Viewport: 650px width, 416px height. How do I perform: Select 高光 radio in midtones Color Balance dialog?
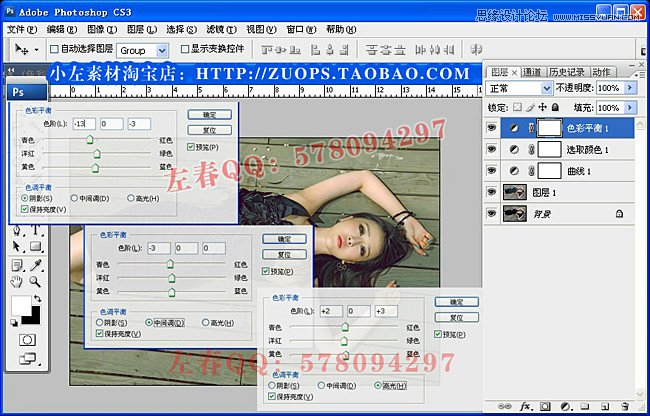coord(205,323)
